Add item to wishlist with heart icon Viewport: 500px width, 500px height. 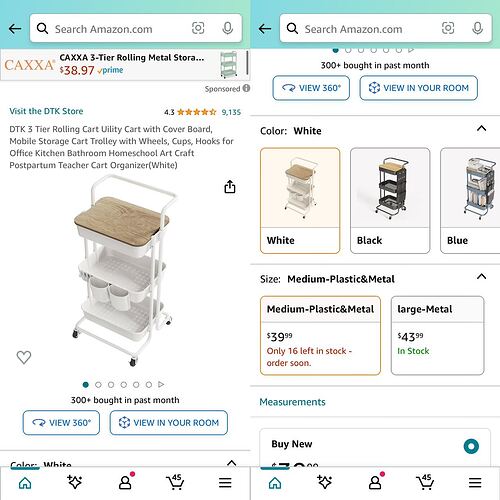[x=24, y=357]
